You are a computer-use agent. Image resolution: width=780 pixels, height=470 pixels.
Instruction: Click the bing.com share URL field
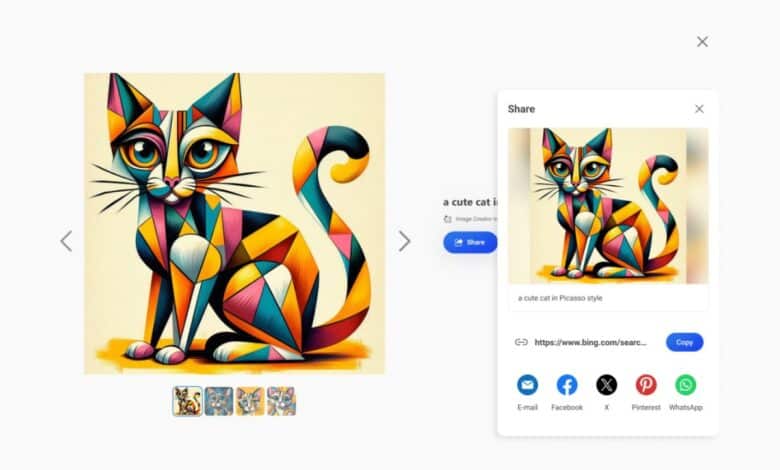[x=590, y=342]
